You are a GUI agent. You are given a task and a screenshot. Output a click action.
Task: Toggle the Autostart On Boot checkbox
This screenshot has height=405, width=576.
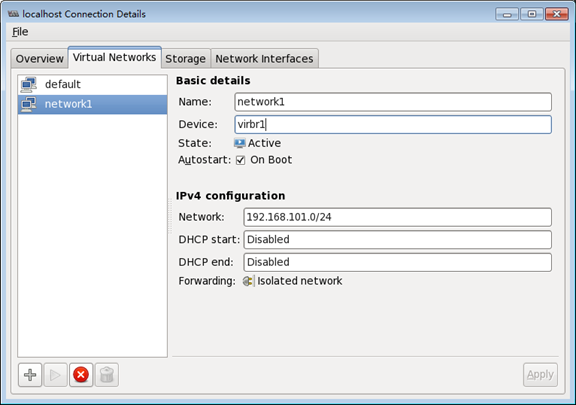point(240,160)
